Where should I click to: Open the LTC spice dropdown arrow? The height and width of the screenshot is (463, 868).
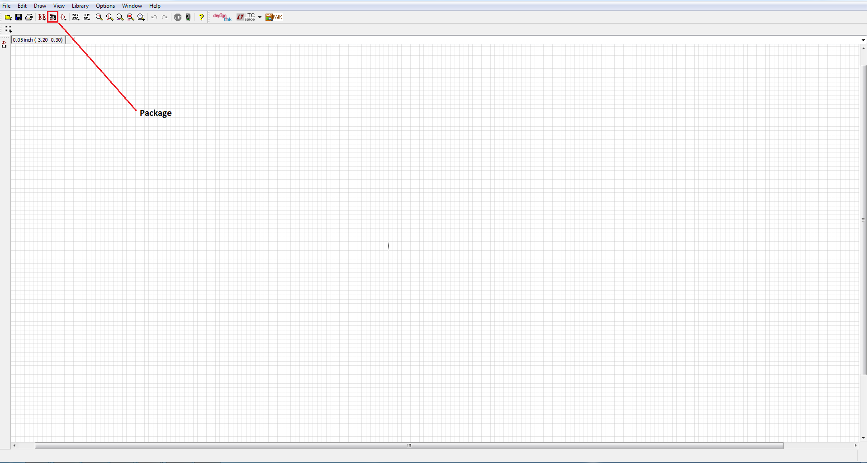(x=259, y=17)
